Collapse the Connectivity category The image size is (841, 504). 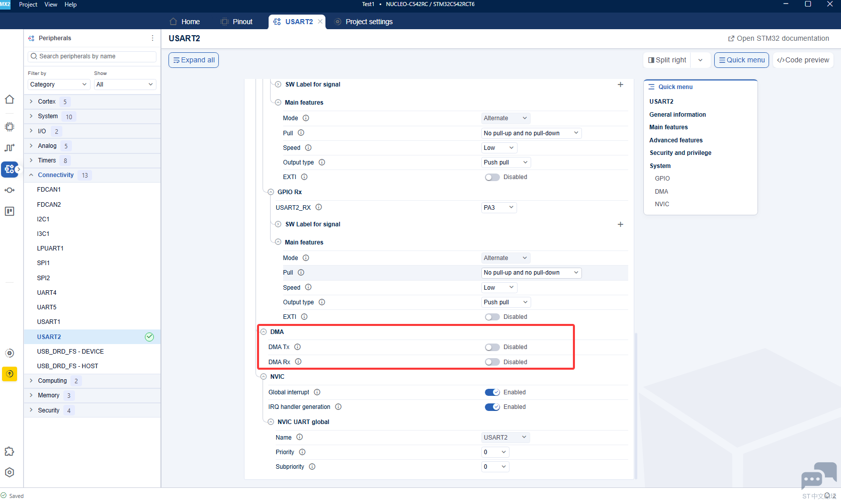31,175
